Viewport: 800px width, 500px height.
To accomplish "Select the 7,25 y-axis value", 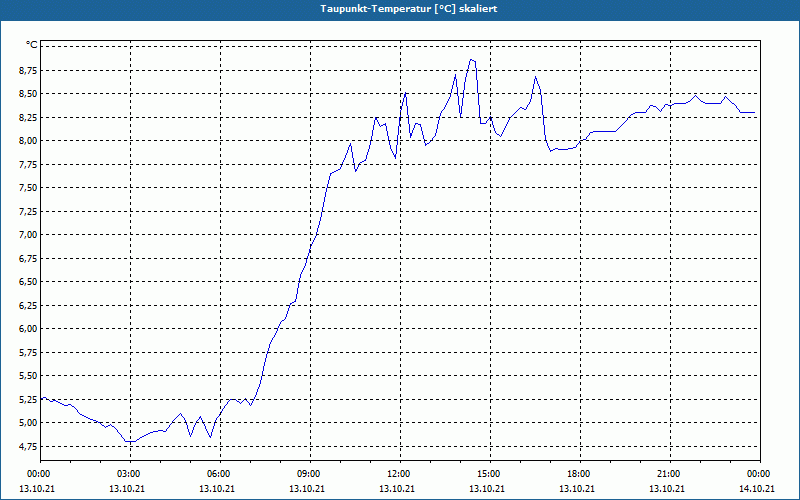I will tap(28, 211).
